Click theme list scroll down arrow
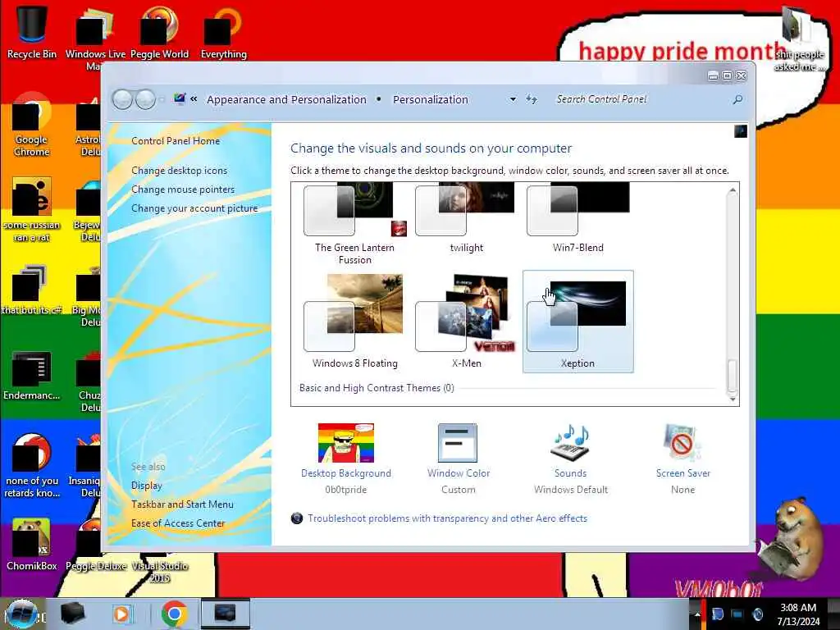The image size is (840, 630). [x=733, y=399]
